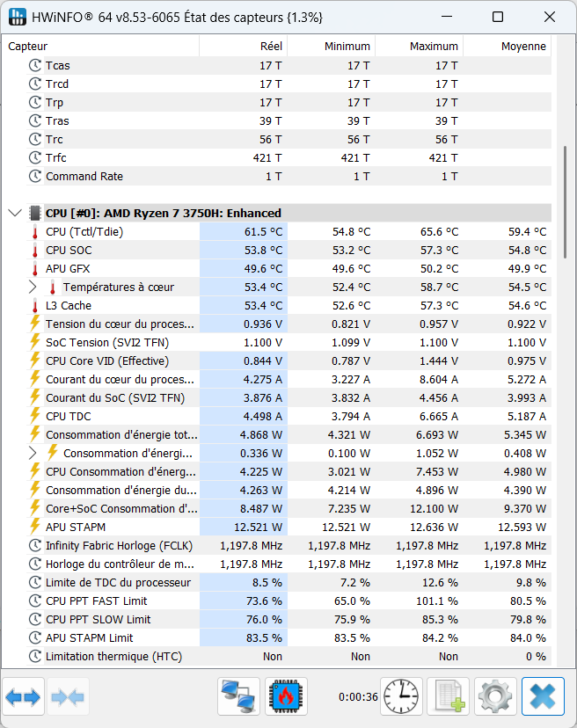Image resolution: width=577 pixels, height=728 pixels.
Task: Click the CPU chip icon in header row
Action: tap(35, 213)
